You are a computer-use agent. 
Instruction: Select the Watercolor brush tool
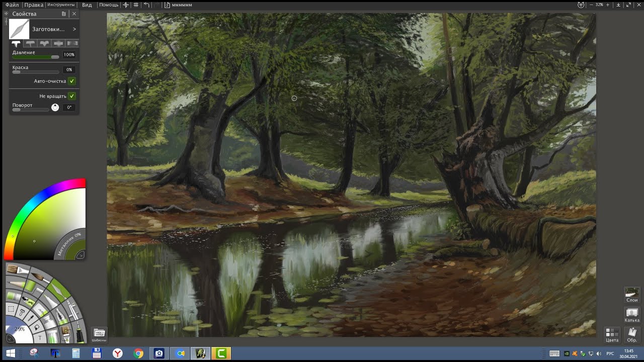tap(40, 277)
